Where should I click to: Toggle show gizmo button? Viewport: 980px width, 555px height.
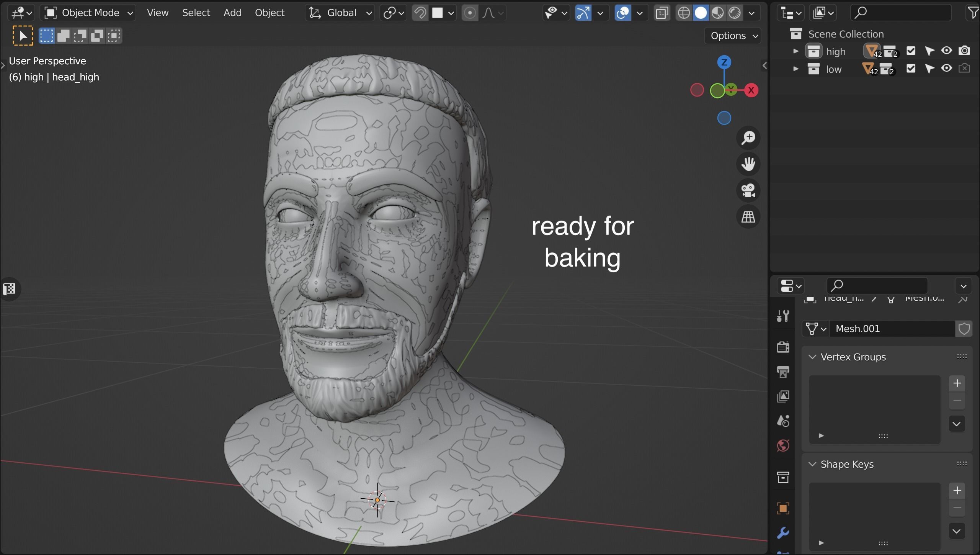click(x=583, y=13)
